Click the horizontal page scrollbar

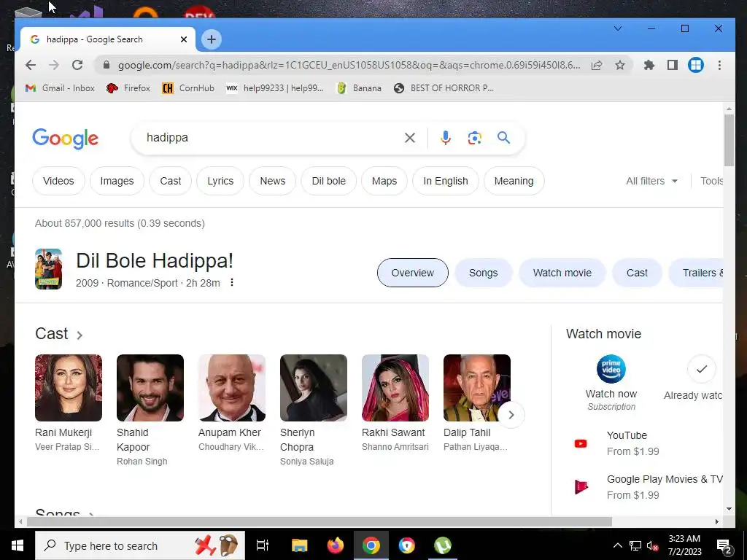coord(320,521)
